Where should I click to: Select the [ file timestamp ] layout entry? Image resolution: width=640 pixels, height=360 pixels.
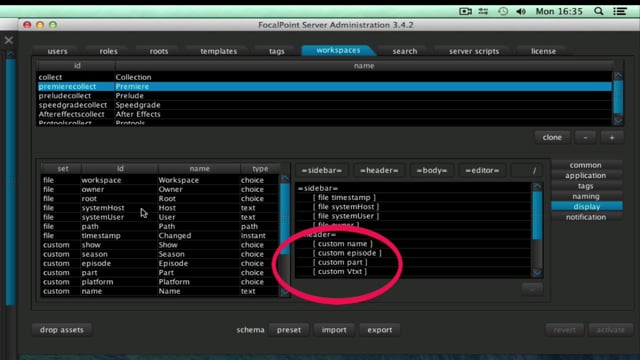coord(344,198)
